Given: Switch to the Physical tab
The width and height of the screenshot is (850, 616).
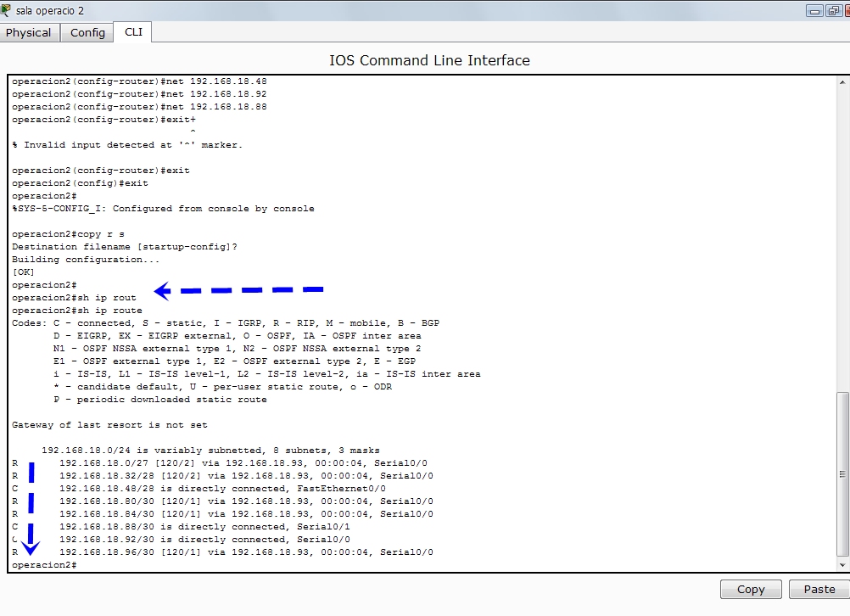Looking at the screenshot, I should click(x=29, y=32).
